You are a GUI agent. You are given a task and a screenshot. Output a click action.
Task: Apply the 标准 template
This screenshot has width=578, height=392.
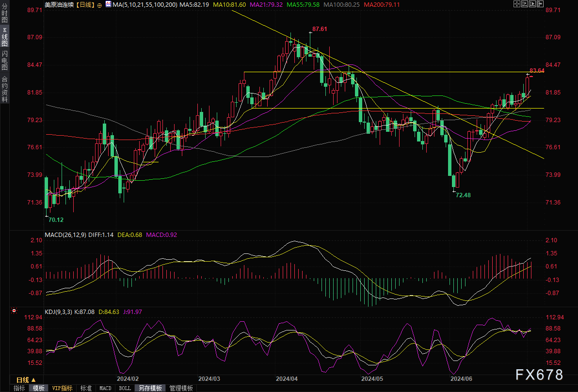click(x=86, y=388)
